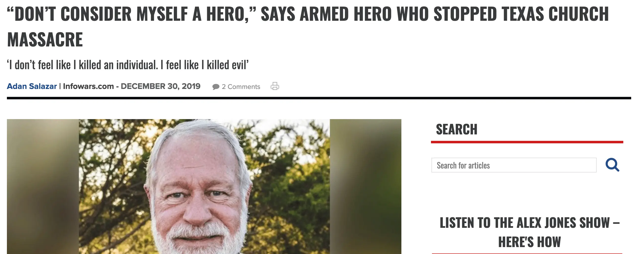Click the blue magnifying glass search icon
644x254 pixels.
point(612,165)
